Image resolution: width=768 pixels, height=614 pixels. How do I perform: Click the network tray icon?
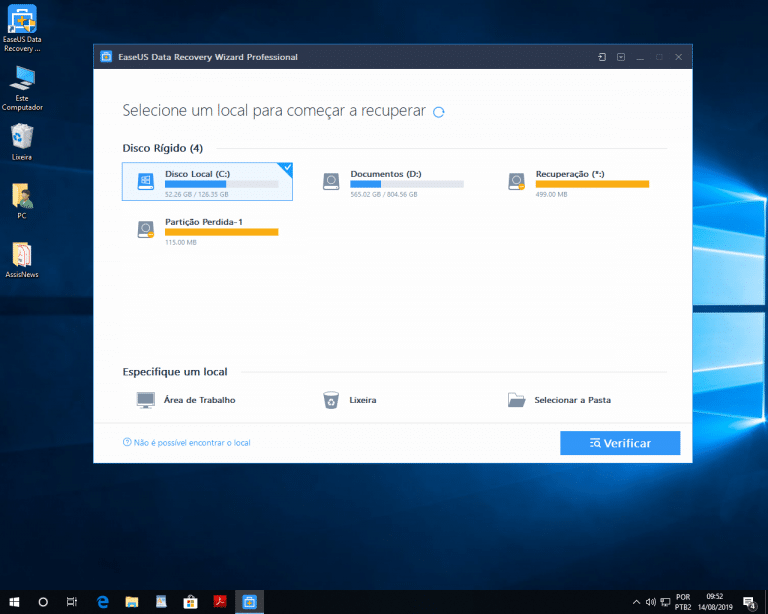665,602
